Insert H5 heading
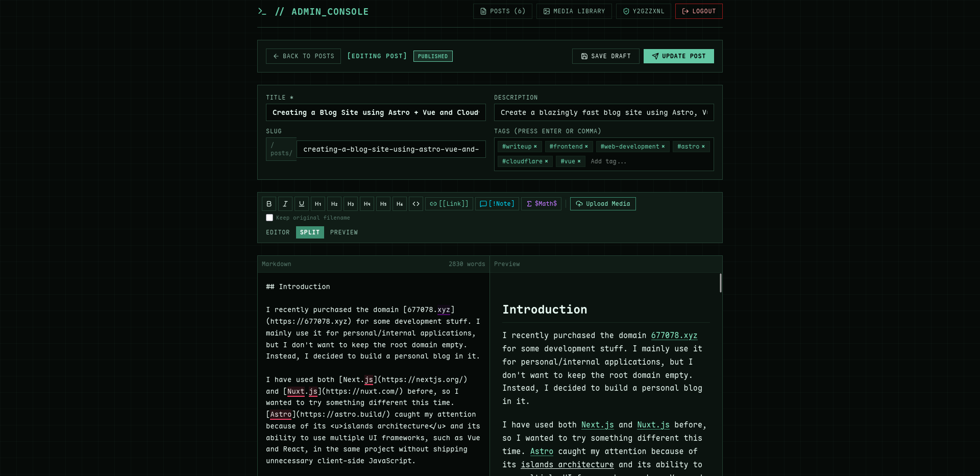This screenshot has height=476, width=980. (x=383, y=204)
